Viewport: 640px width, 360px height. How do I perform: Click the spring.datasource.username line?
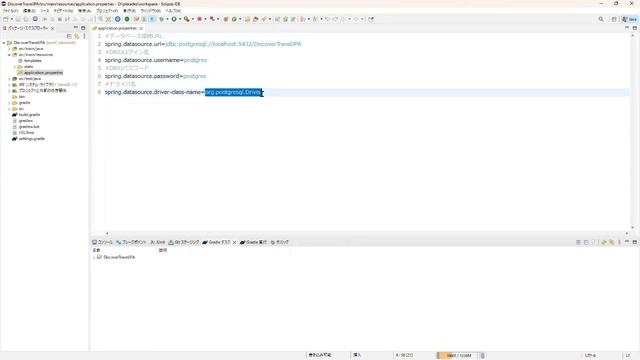156,60
